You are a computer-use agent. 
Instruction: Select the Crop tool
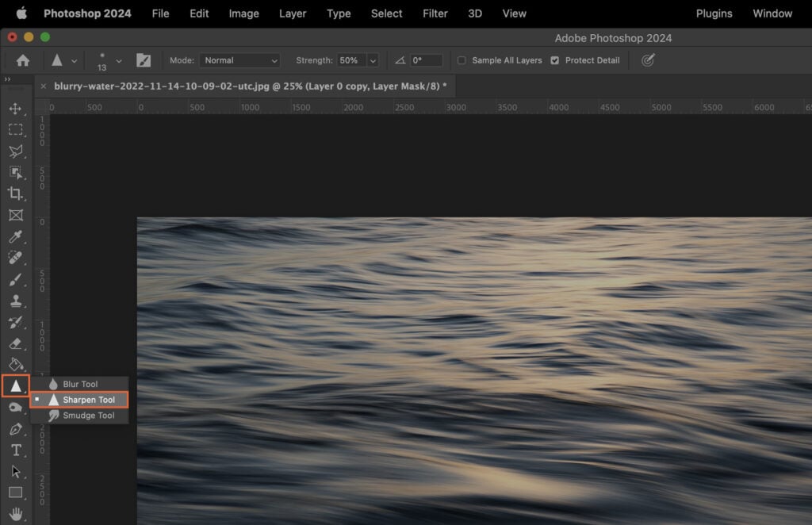pos(16,194)
